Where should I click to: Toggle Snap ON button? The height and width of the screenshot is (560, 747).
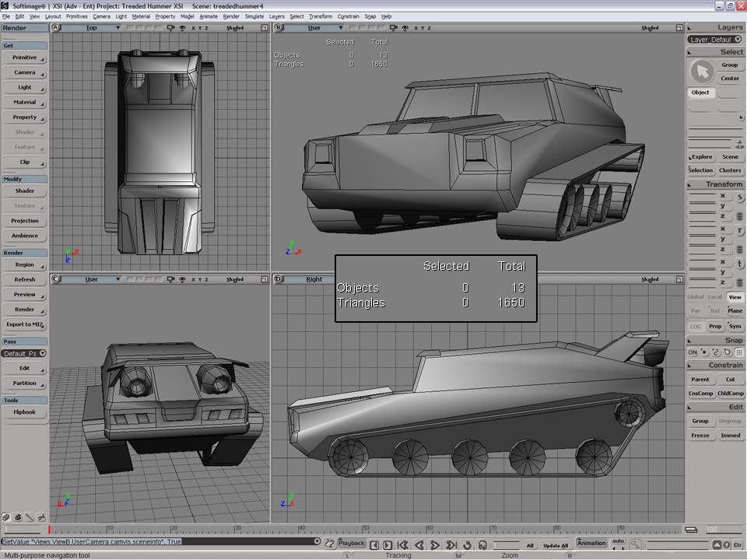[x=693, y=352]
